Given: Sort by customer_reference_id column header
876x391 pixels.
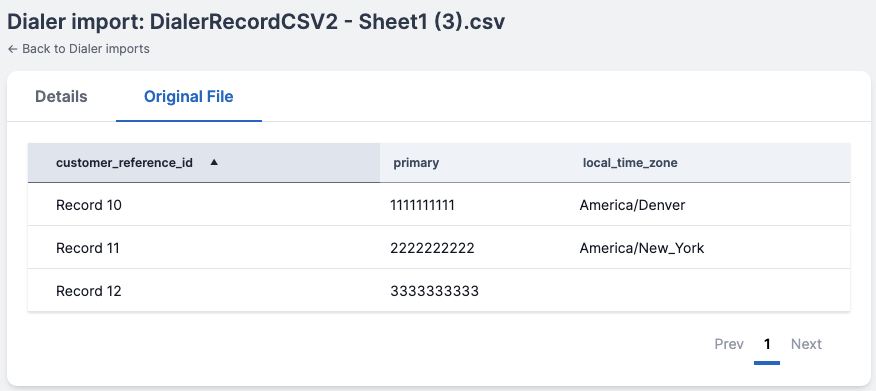Looking at the screenshot, I should pos(204,163).
